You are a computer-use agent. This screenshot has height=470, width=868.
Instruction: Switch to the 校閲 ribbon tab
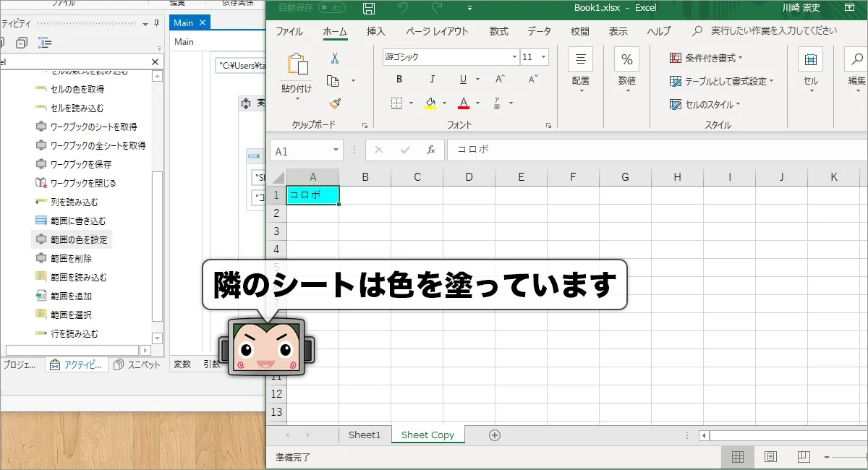tap(580, 31)
